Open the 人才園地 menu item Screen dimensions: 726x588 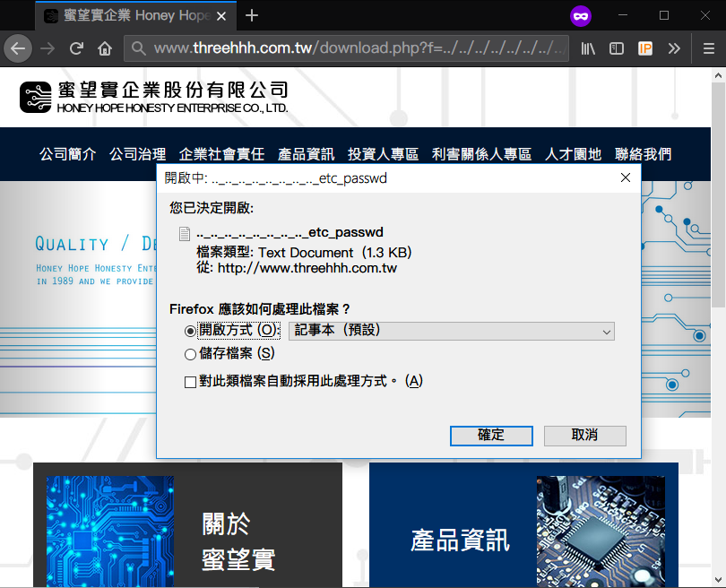point(573,154)
